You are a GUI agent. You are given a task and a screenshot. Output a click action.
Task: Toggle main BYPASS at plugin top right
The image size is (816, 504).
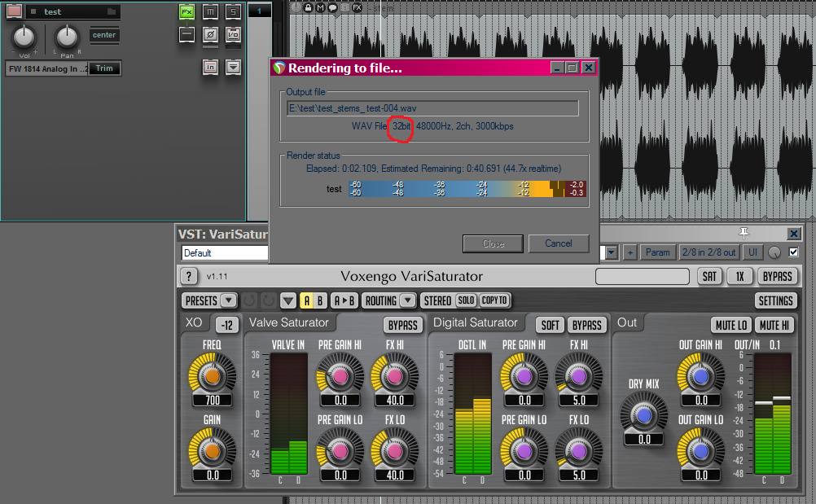[x=777, y=276]
